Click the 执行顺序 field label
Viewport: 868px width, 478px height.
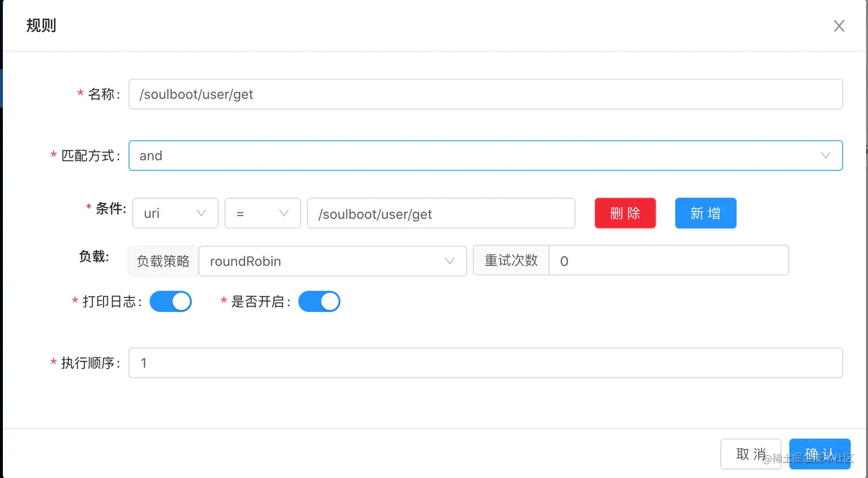(90, 363)
